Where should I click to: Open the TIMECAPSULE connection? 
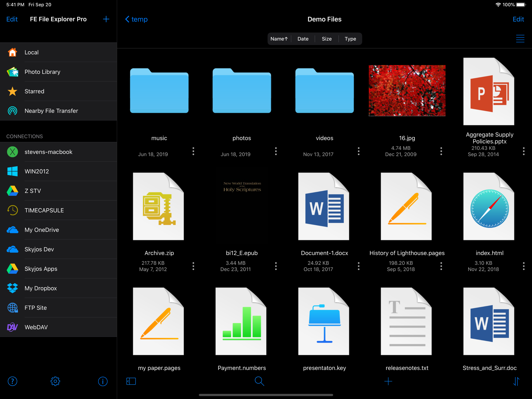[x=58, y=210]
